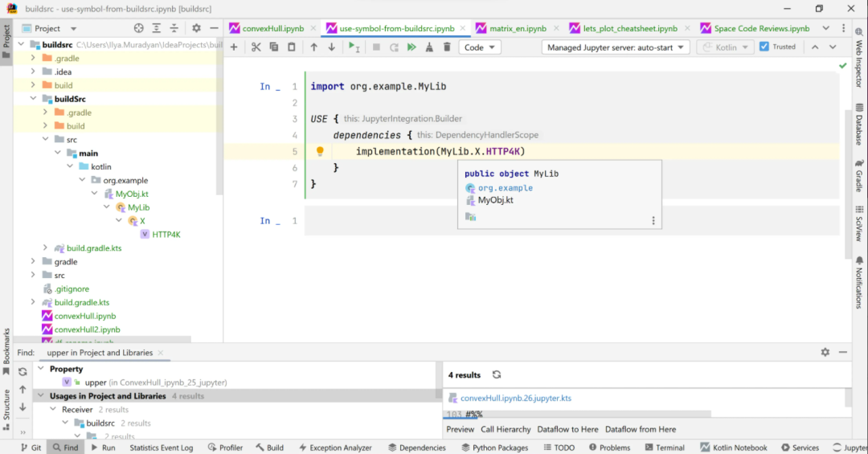
Task: Cut the selected cell with scissors icon
Action: pos(256,47)
